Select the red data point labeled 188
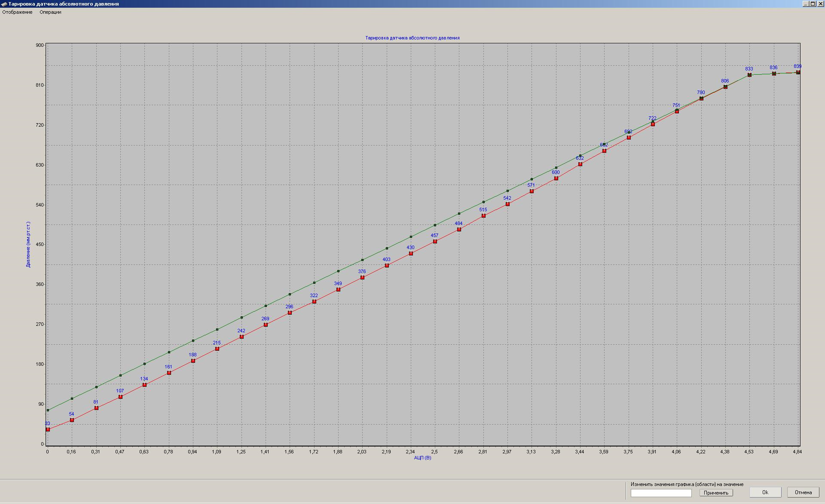The image size is (825, 504). [193, 361]
